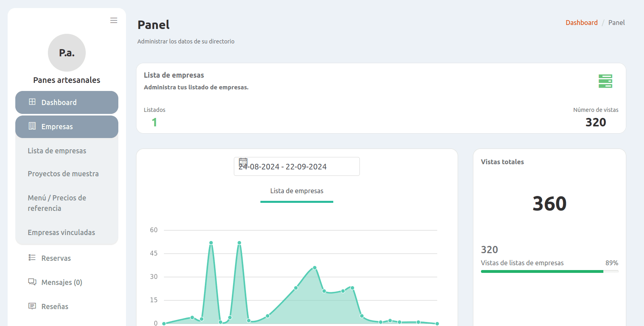Click the Reseñas comment icon

tap(32, 306)
